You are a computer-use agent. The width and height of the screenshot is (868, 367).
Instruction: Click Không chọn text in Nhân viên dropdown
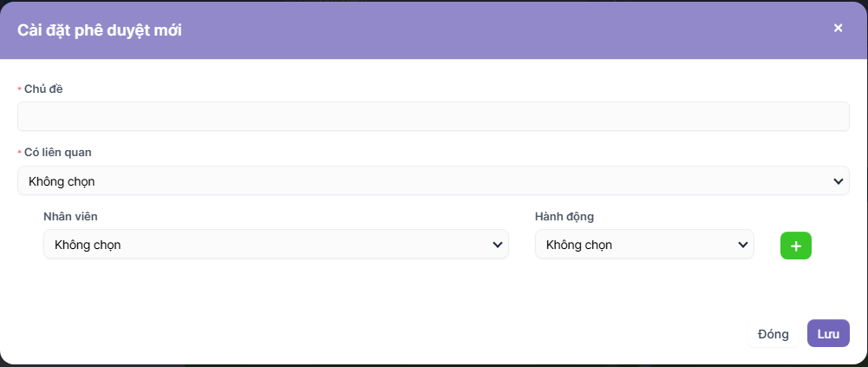pos(88,245)
